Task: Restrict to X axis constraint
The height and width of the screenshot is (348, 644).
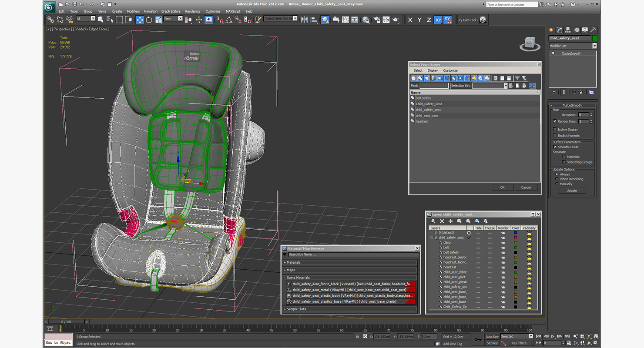Action: (x=410, y=20)
